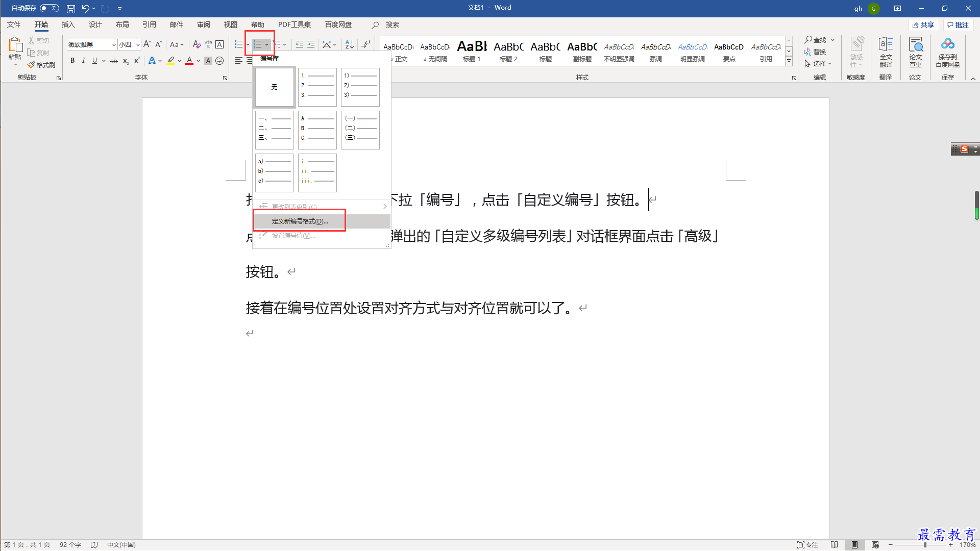This screenshot has width=980, height=551.
Task: Switch to the Layout (布局) tab
Action: [x=122, y=24]
